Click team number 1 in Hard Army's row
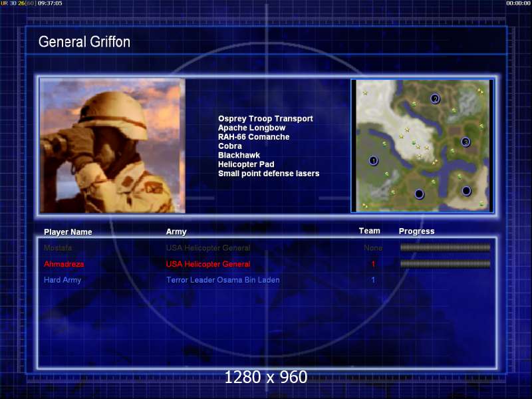 pyautogui.click(x=373, y=280)
